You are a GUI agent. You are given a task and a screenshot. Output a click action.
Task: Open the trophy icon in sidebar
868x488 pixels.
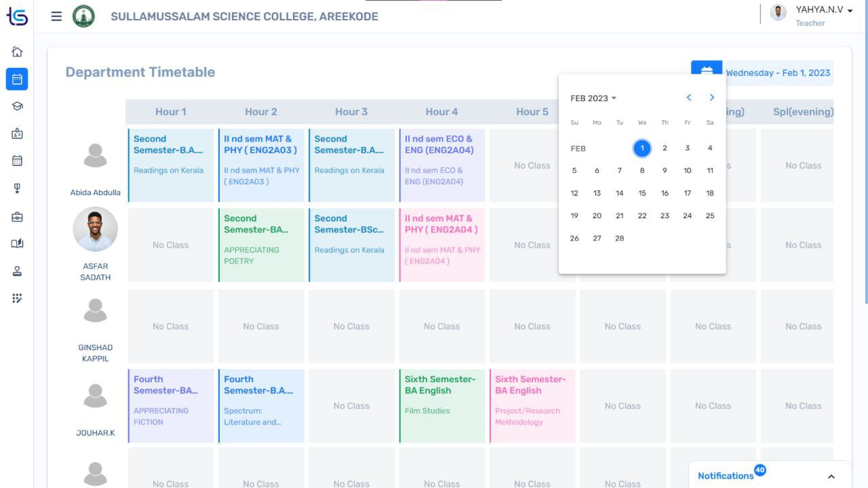coord(17,188)
